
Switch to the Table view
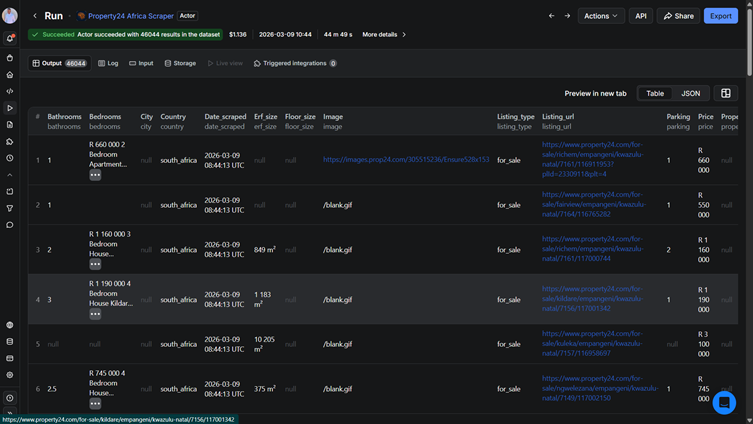pos(655,94)
